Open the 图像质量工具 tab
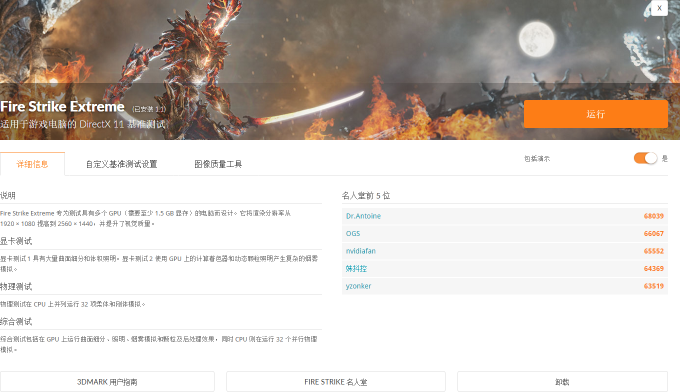The width and height of the screenshot is (680, 392). (x=218, y=164)
